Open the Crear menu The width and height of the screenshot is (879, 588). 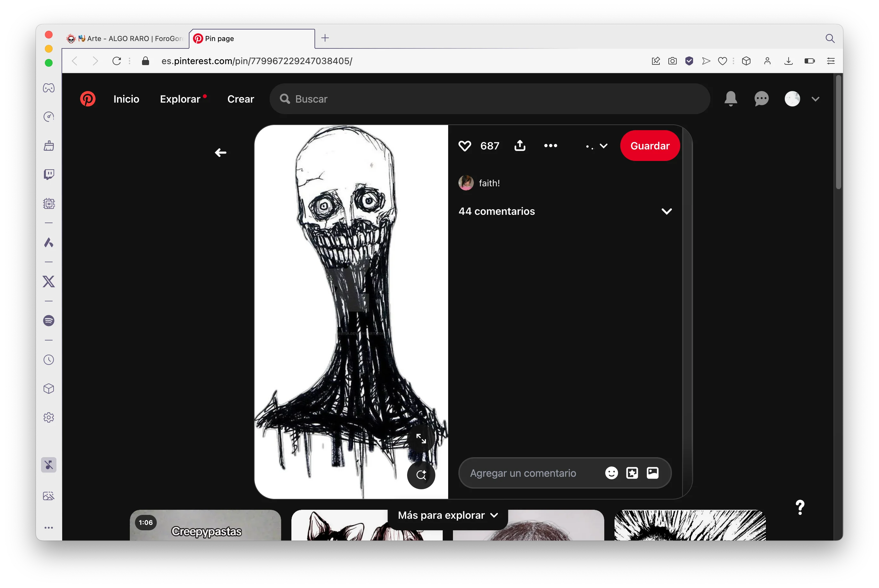(241, 99)
